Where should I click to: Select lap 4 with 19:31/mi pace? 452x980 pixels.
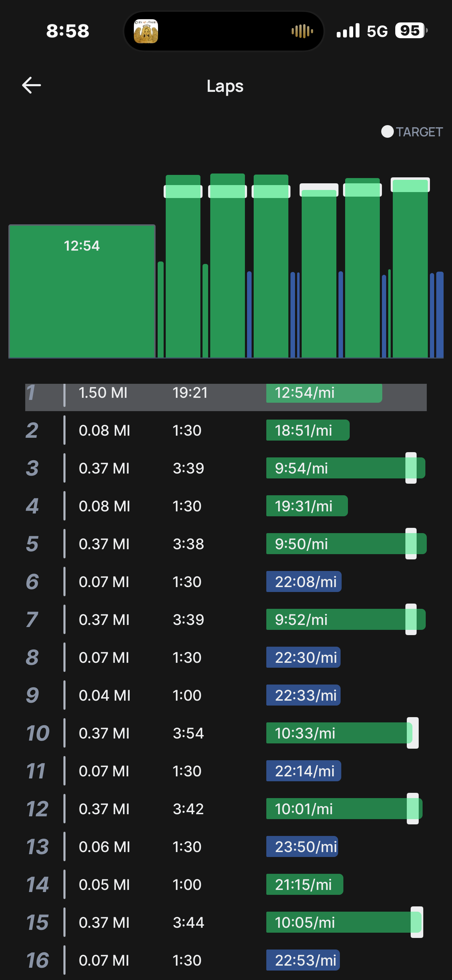225,506
